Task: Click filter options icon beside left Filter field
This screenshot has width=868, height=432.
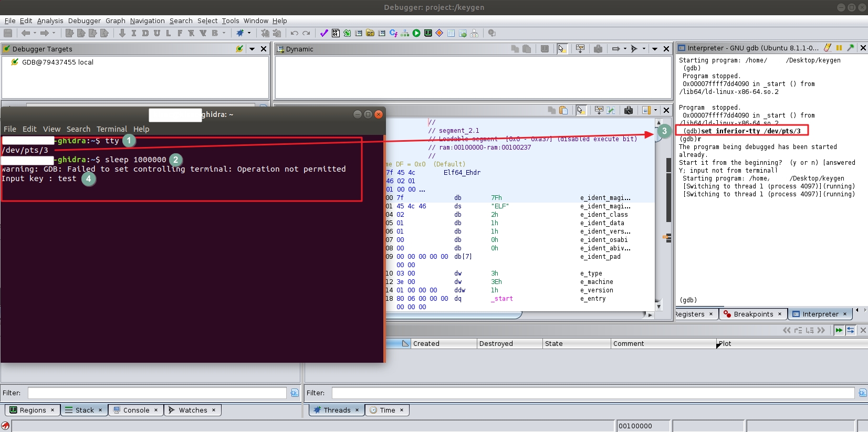Action: (x=295, y=393)
